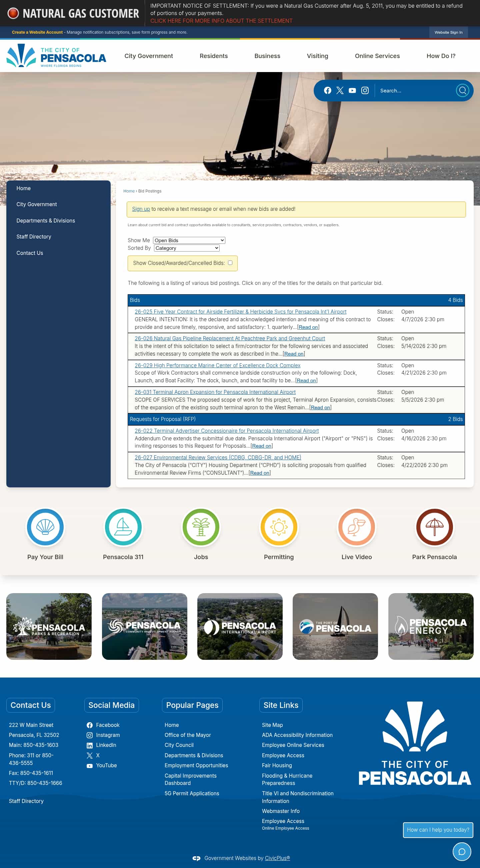Image resolution: width=480 pixels, height=868 pixels.
Task: Open Webmaster Info footer link
Action: (x=280, y=811)
